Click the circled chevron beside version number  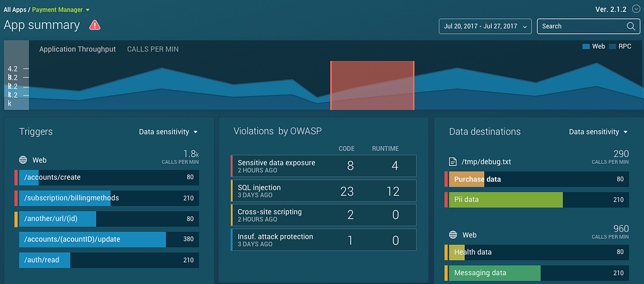point(636,10)
